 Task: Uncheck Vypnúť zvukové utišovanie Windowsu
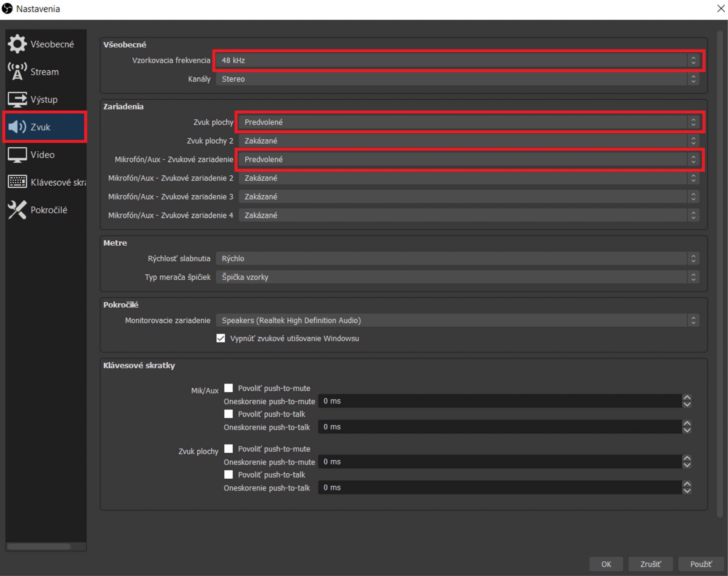click(221, 338)
